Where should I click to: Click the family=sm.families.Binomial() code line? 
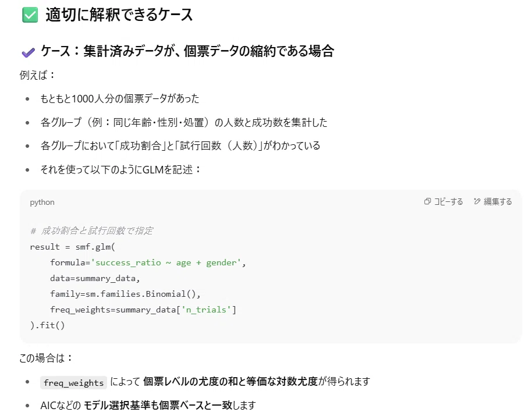126,294
